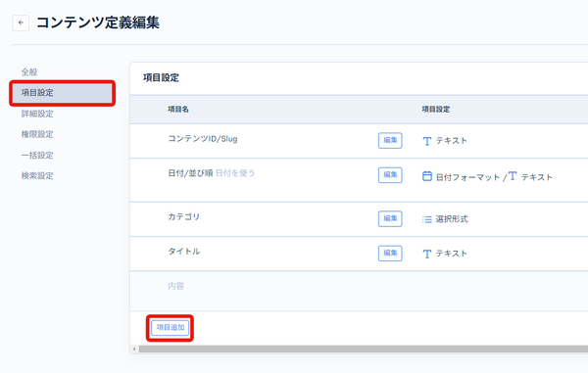This screenshot has width=588, height=373.
Task: Switch to 検索設定 section
Action: 37,175
